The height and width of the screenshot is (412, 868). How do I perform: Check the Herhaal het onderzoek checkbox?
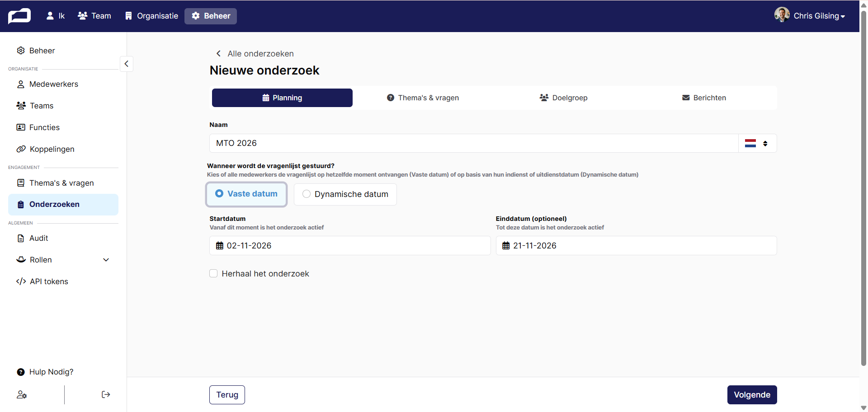coord(213,273)
